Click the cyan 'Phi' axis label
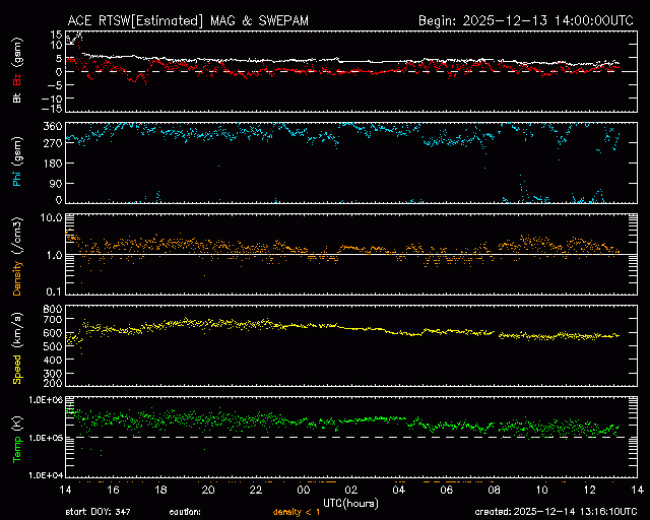The image size is (650, 520). [x=17, y=177]
